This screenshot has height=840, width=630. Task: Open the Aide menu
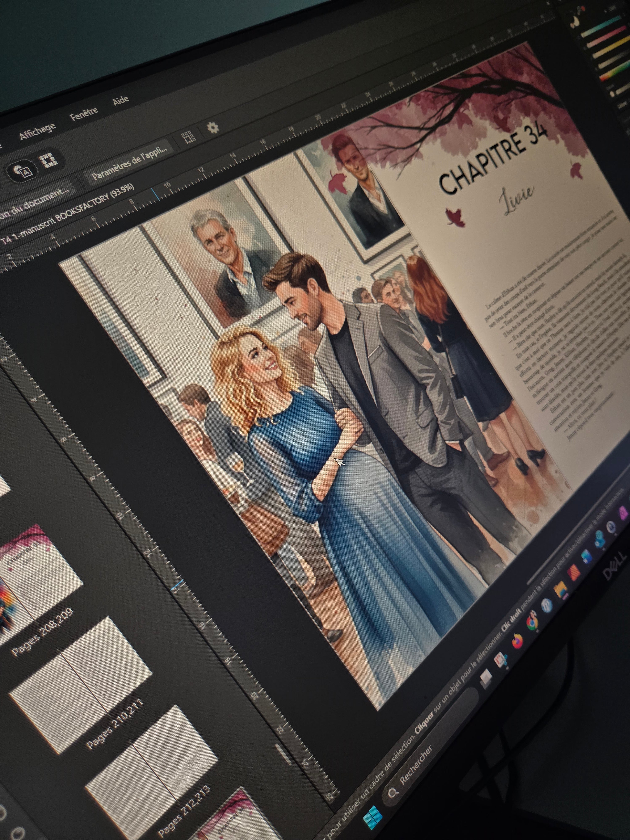pos(121,101)
